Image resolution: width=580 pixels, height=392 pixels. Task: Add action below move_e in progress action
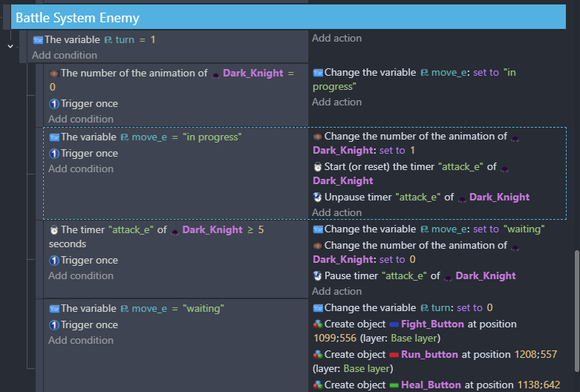pyautogui.click(x=336, y=102)
